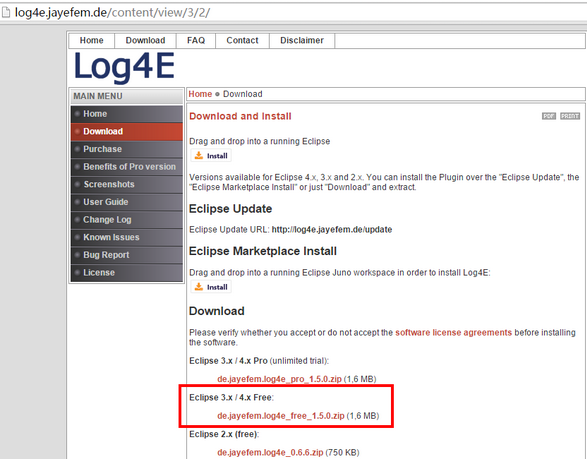Open Home in top navigation bar
587x460 pixels.
coord(91,40)
